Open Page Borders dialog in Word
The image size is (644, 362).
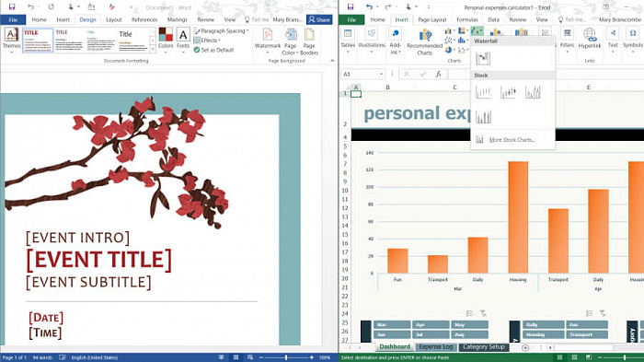309,41
